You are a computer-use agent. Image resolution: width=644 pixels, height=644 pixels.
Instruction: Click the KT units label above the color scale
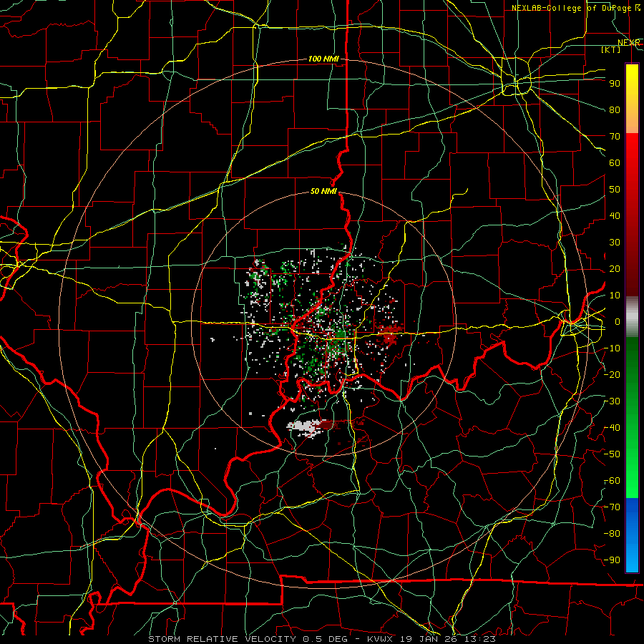tap(611, 50)
